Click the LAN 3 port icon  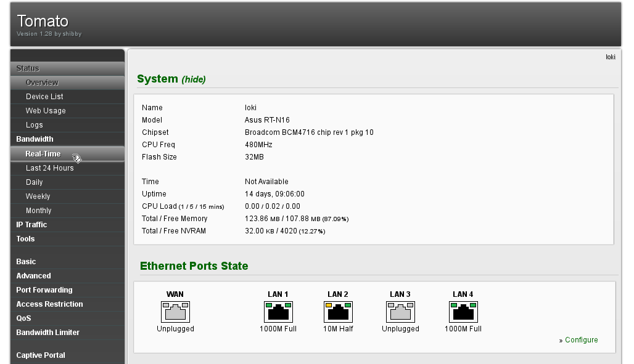[x=400, y=312]
